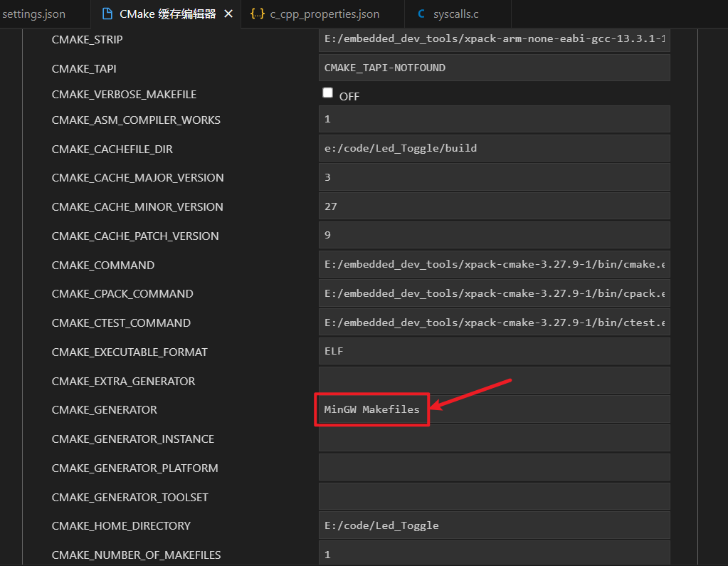Viewport: 728px width, 566px height.
Task: Click the CMAKE_GENERATOR_INSTANCE label
Action: click(x=133, y=439)
